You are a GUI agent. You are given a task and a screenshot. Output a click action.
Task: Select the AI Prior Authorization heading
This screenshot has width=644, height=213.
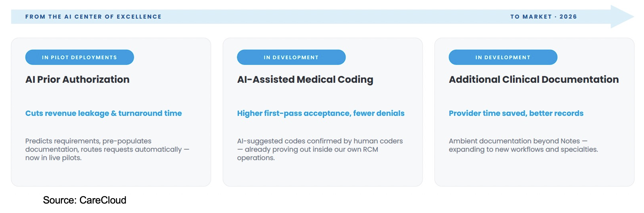tap(77, 79)
